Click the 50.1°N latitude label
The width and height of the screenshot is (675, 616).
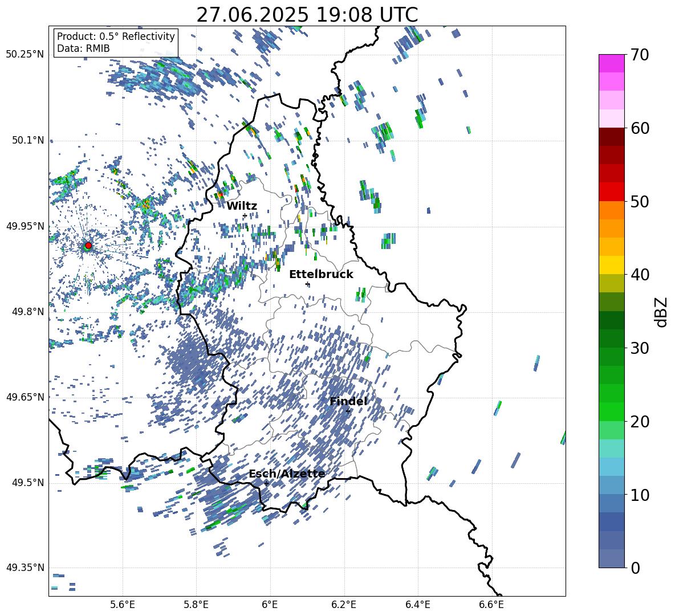[x=29, y=140]
